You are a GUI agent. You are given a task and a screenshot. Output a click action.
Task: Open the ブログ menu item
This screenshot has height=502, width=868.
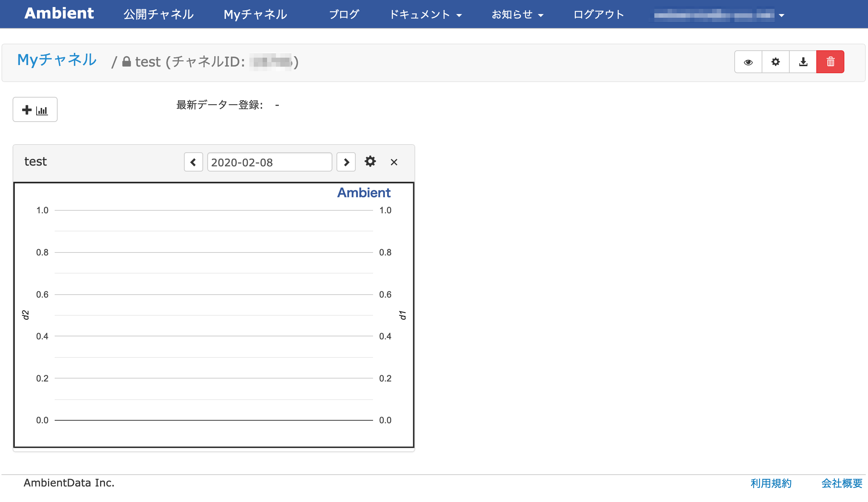(x=344, y=14)
